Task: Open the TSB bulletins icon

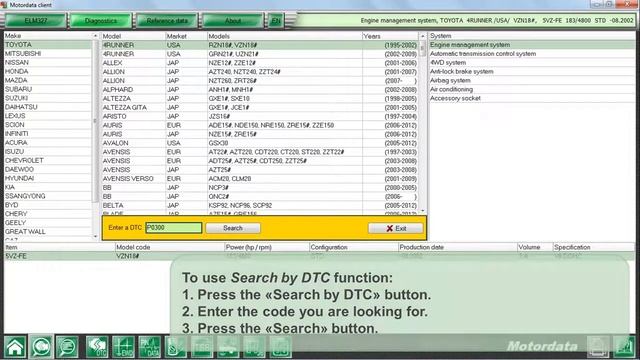Action: tap(202, 347)
